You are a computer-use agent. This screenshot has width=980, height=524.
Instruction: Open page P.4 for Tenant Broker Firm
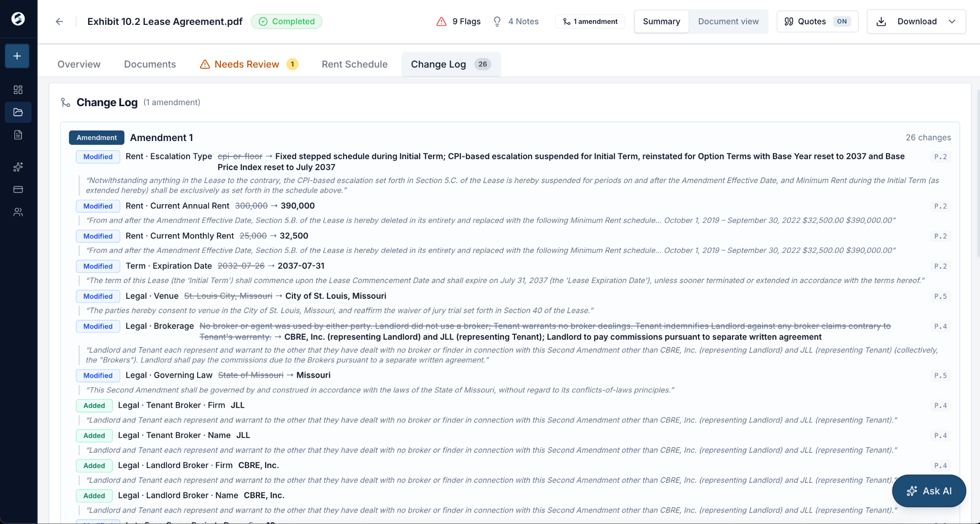(x=940, y=406)
